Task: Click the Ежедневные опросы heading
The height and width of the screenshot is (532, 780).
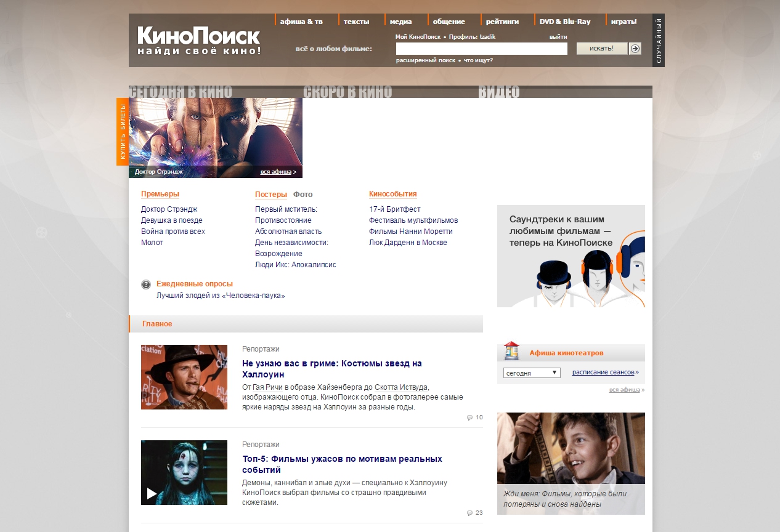Action: (x=195, y=284)
